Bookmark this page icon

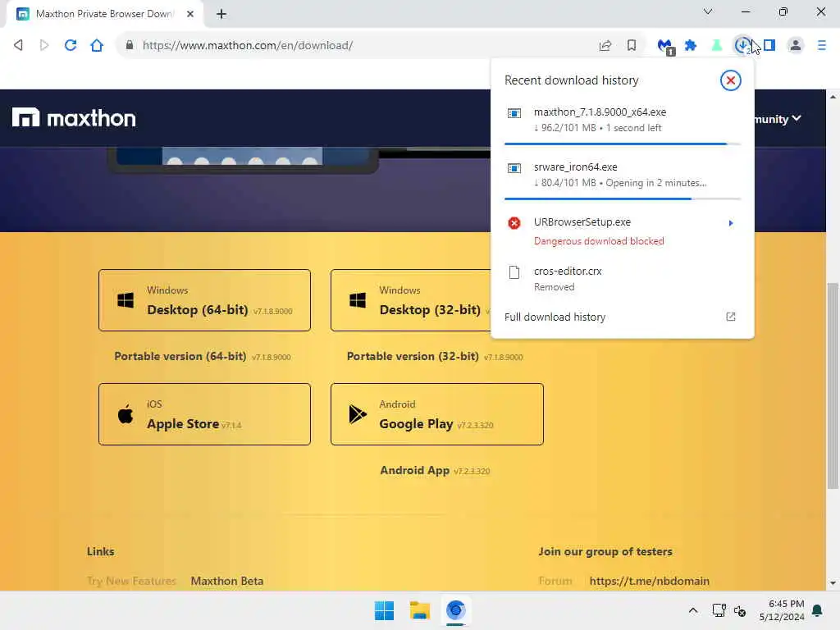632,46
